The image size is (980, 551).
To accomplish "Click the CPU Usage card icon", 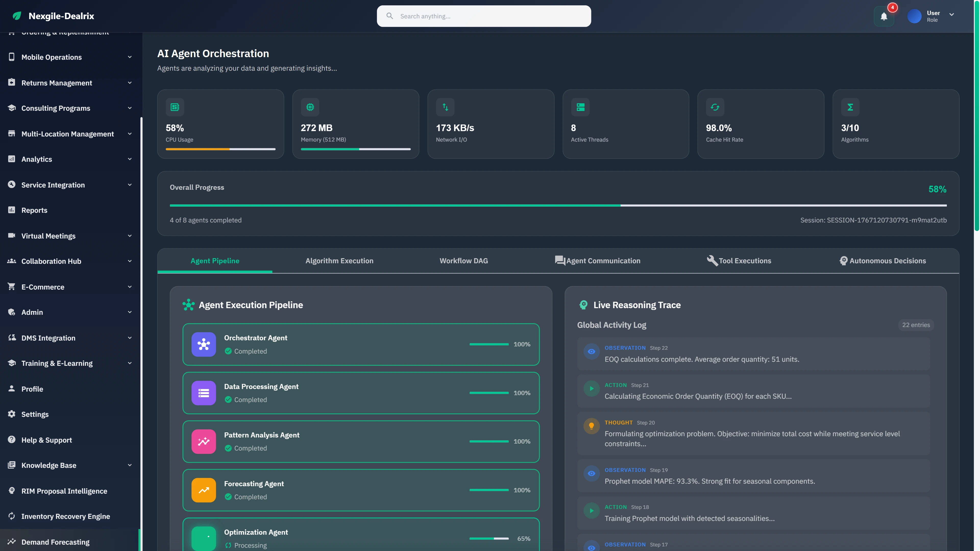I will tap(175, 107).
